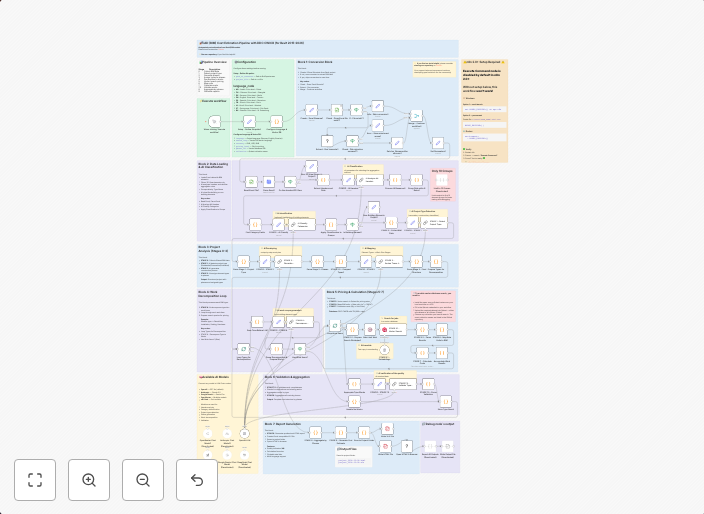Click the 'Only 50 Groups' pink note title
Image resolution: width=704 pixels, height=514 pixels.
click(x=442, y=171)
